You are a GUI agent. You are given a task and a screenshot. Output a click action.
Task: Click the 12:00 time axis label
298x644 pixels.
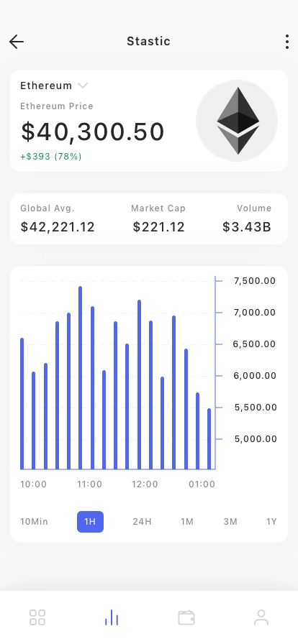145,484
